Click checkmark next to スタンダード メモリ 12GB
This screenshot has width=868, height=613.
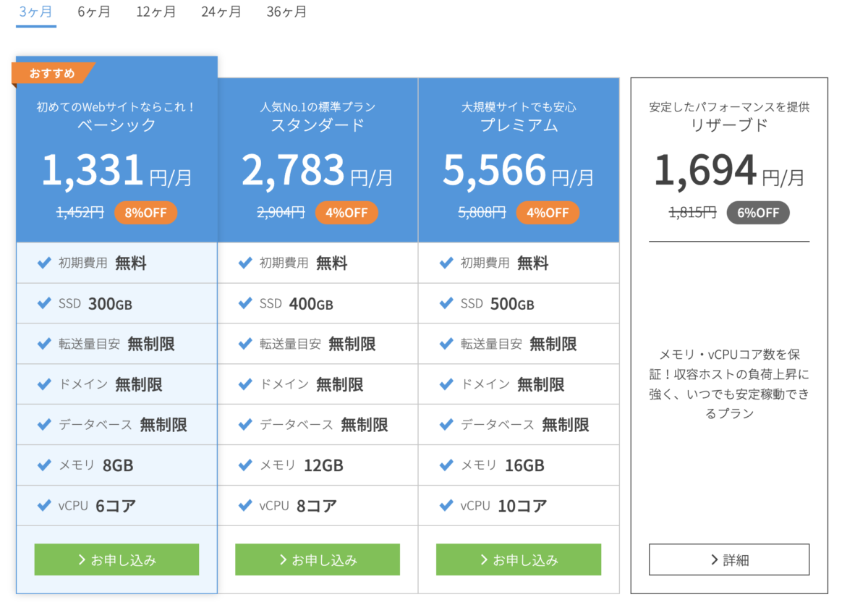pyautogui.click(x=245, y=465)
